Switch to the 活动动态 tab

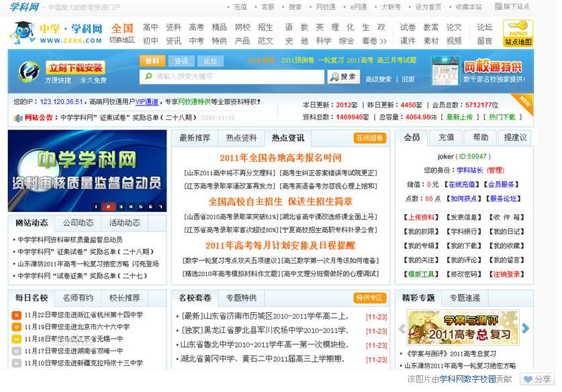(125, 224)
